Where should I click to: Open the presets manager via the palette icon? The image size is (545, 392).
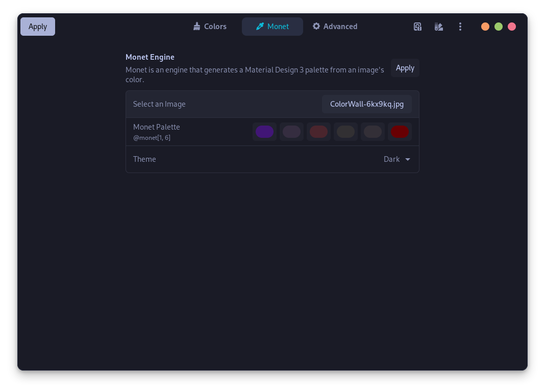(x=438, y=26)
